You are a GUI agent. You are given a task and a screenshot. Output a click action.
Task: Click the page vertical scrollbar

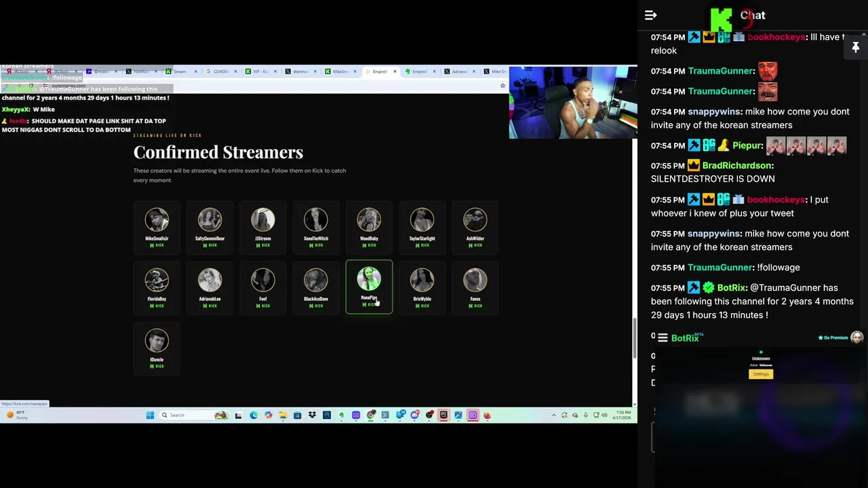[635, 338]
